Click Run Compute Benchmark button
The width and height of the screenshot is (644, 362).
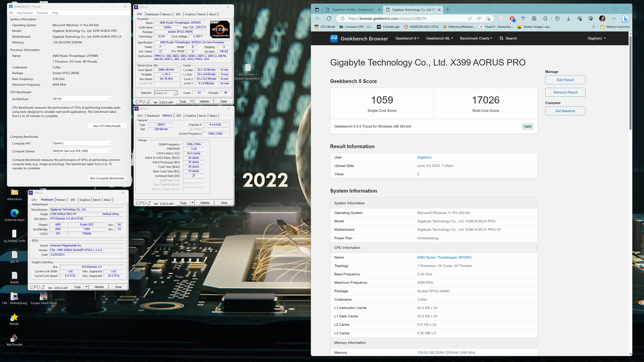[107, 178]
